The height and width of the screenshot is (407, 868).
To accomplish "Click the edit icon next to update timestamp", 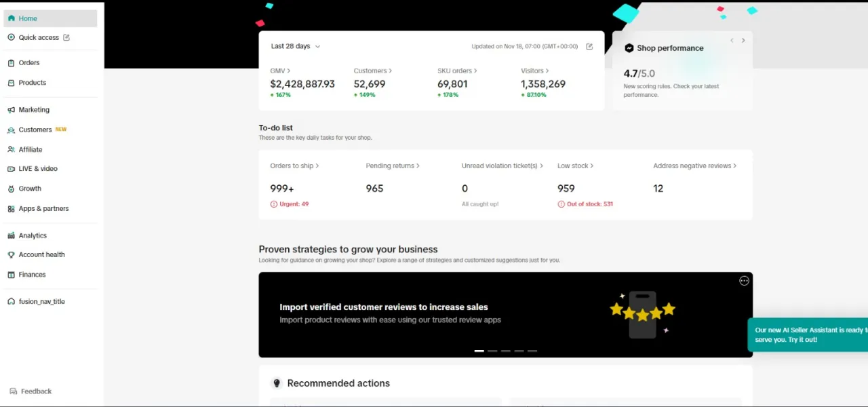I will pos(589,47).
